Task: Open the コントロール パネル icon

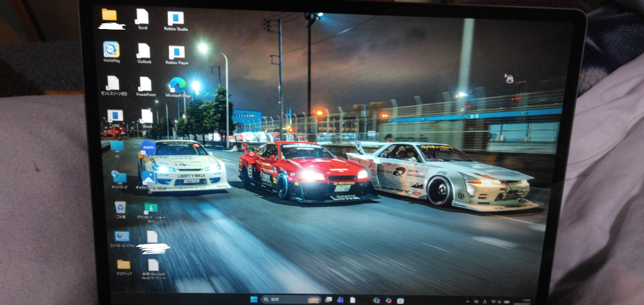Action: (x=122, y=239)
